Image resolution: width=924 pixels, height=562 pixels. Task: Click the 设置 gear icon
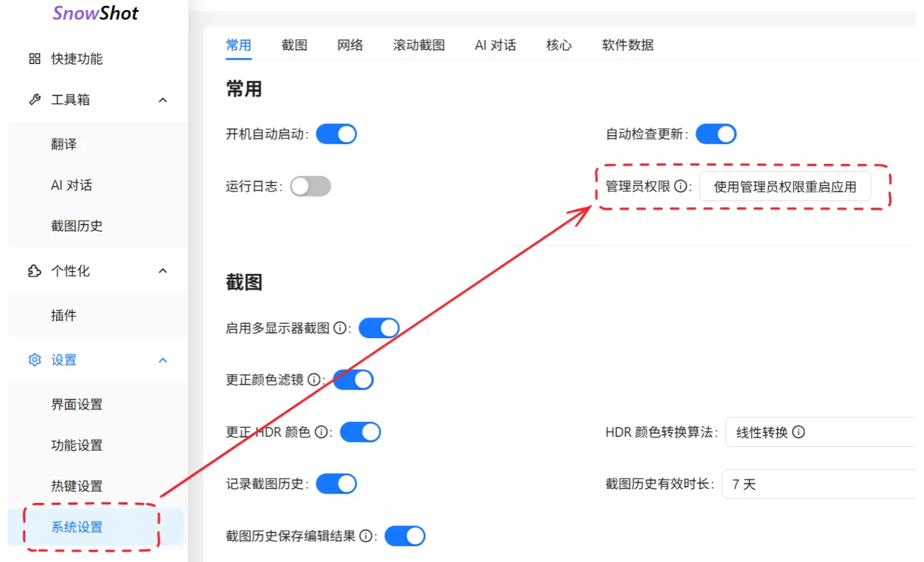35,360
